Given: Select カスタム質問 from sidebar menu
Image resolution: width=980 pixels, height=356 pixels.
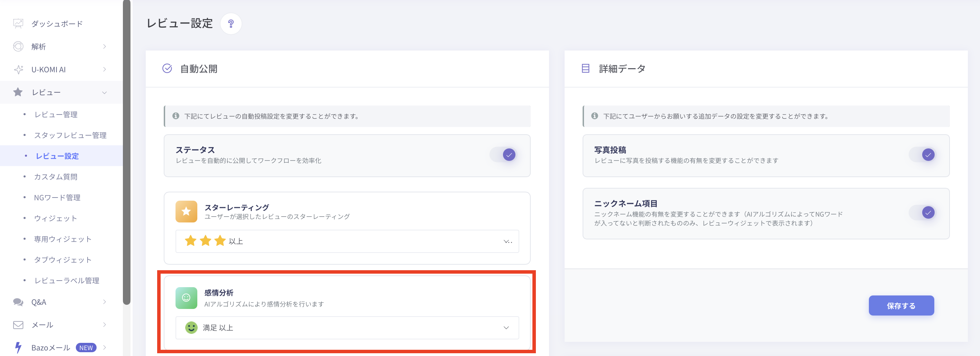Looking at the screenshot, I should pyautogui.click(x=55, y=177).
